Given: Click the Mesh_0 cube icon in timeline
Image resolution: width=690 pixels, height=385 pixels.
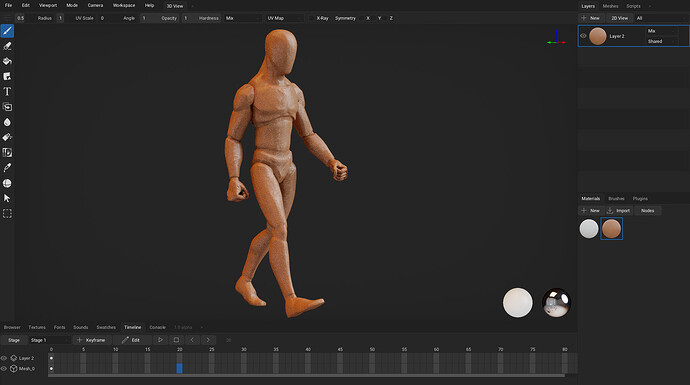Looking at the screenshot, I should pyautogui.click(x=14, y=369).
